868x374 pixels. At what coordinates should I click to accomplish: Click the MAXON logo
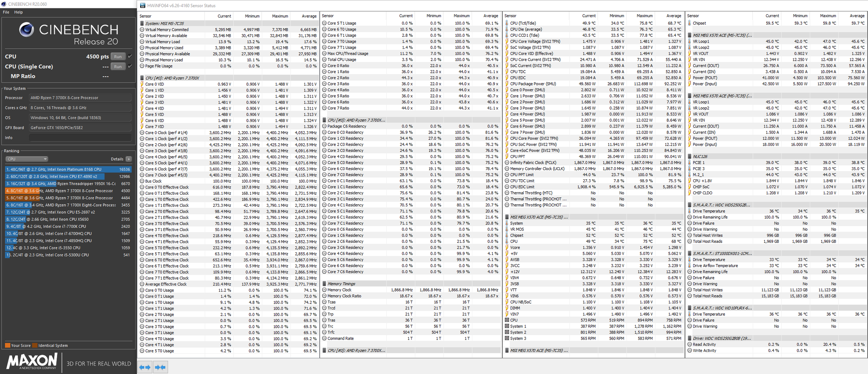tap(32, 361)
